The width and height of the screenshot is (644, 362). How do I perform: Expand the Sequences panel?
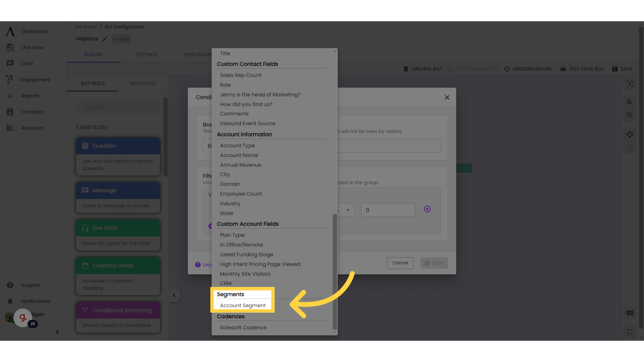pyautogui.click(x=143, y=83)
